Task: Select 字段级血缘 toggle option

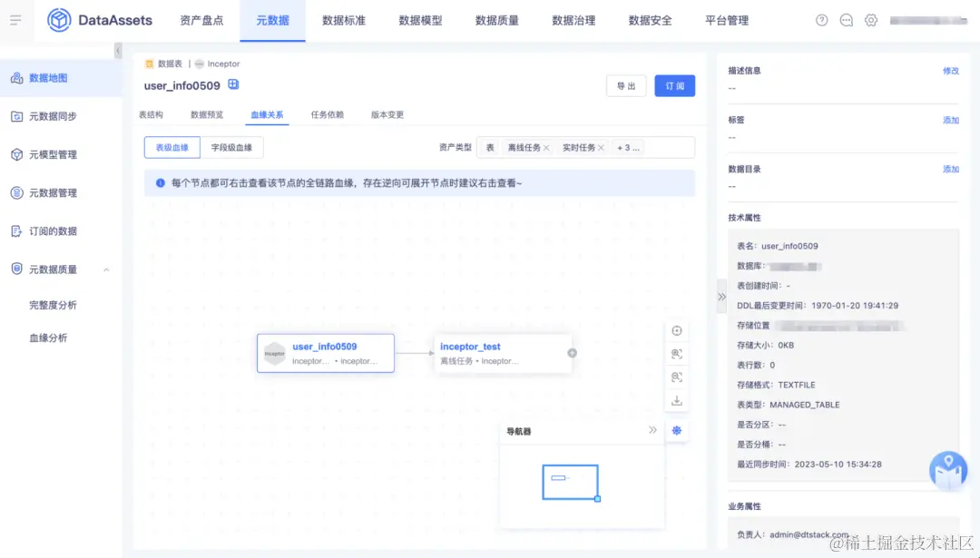Action: (231, 148)
